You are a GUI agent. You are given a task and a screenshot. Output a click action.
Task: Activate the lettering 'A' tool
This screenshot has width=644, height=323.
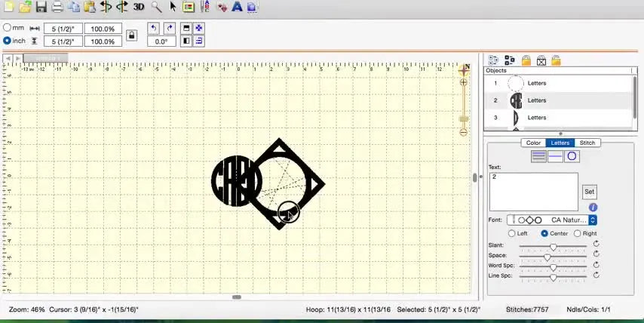(x=237, y=7)
